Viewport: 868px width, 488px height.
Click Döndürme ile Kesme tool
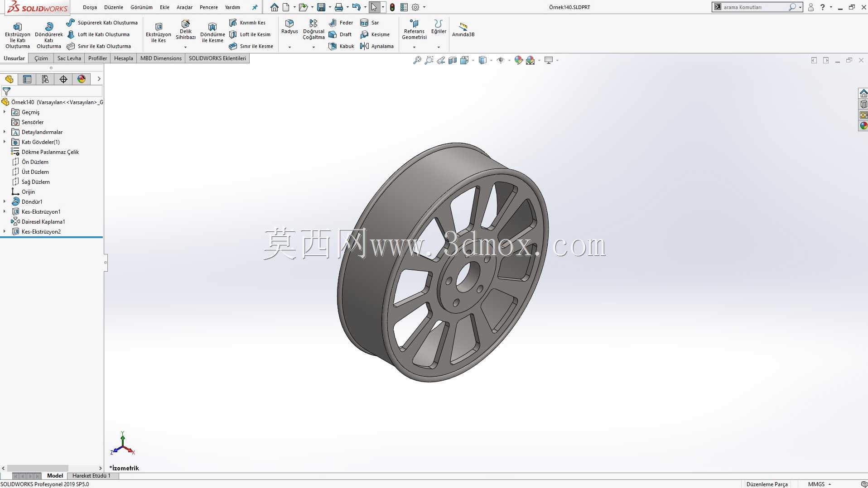pyautogui.click(x=212, y=33)
